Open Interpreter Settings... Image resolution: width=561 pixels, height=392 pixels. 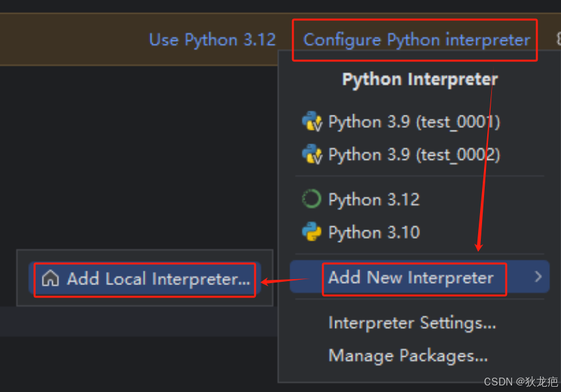pyautogui.click(x=412, y=323)
